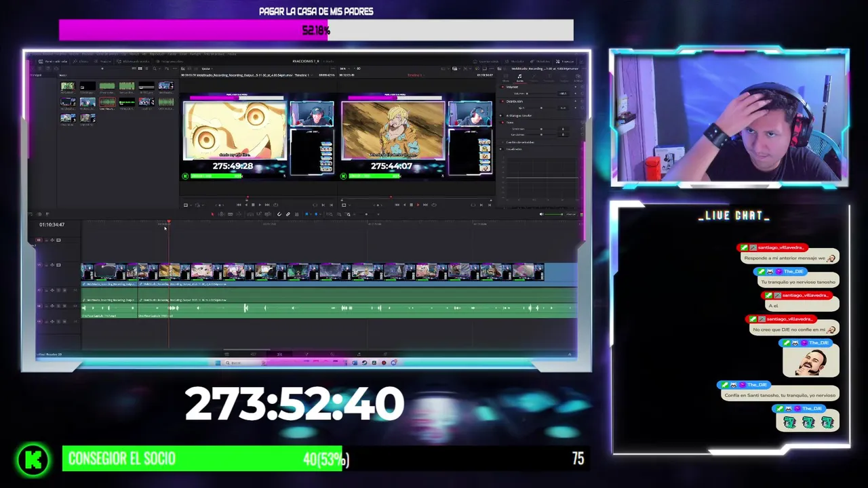Click the timeline timecode 01:10:34:47
Viewport: 868px width, 488px height.
(x=52, y=224)
